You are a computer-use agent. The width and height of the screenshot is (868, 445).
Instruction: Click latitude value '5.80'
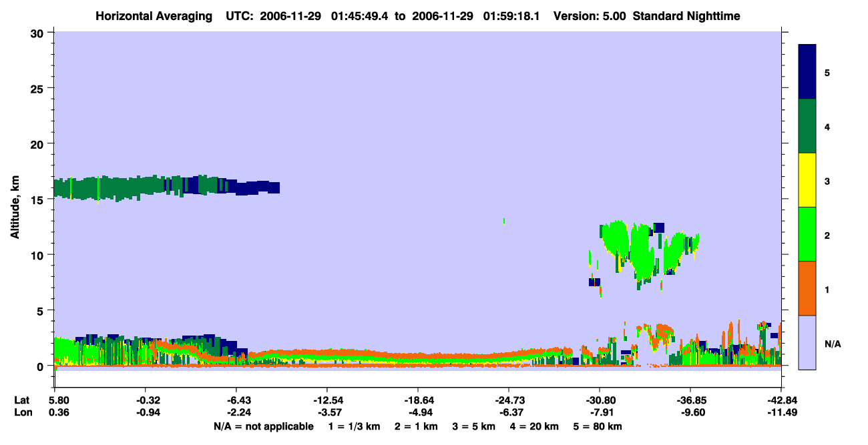point(59,400)
